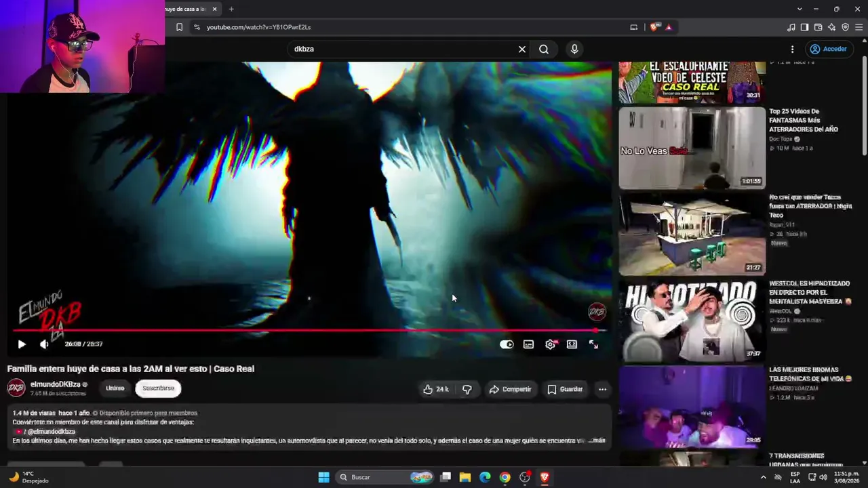Bookmark this page in the address bar

[x=179, y=27]
